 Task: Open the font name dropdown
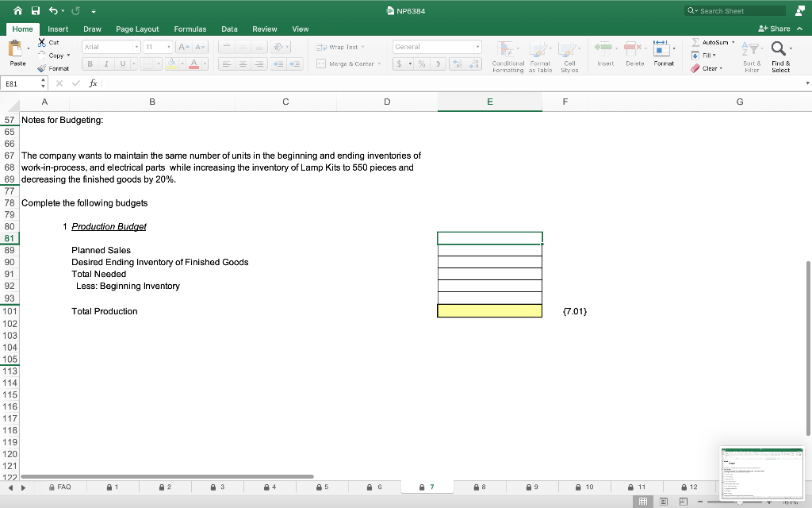pyautogui.click(x=136, y=47)
